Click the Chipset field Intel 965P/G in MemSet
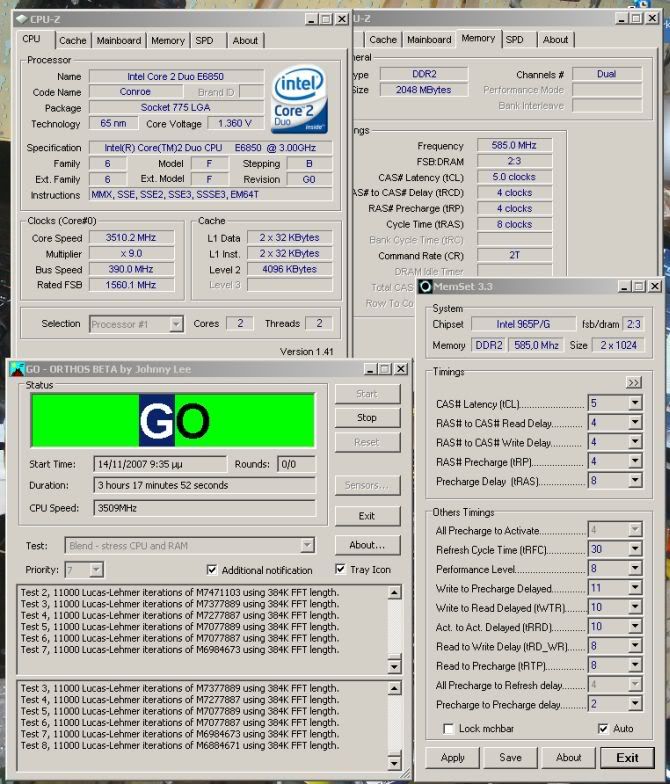 (x=523, y=324)
